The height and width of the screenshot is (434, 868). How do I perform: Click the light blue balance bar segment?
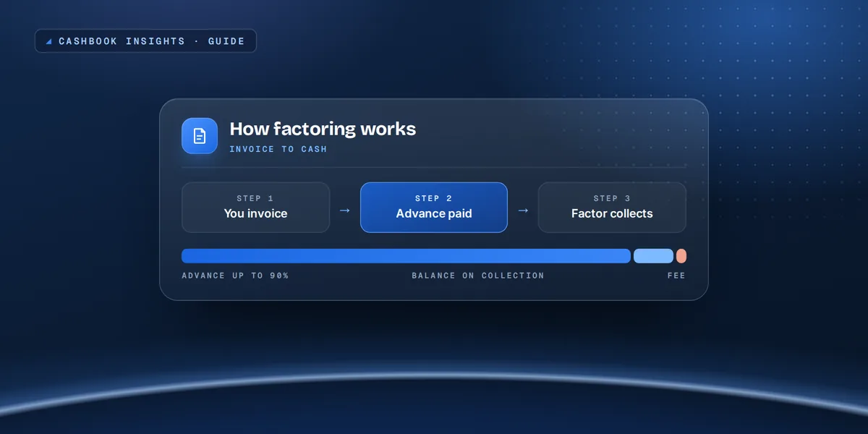pyautogui.click(x=653, y=256)
